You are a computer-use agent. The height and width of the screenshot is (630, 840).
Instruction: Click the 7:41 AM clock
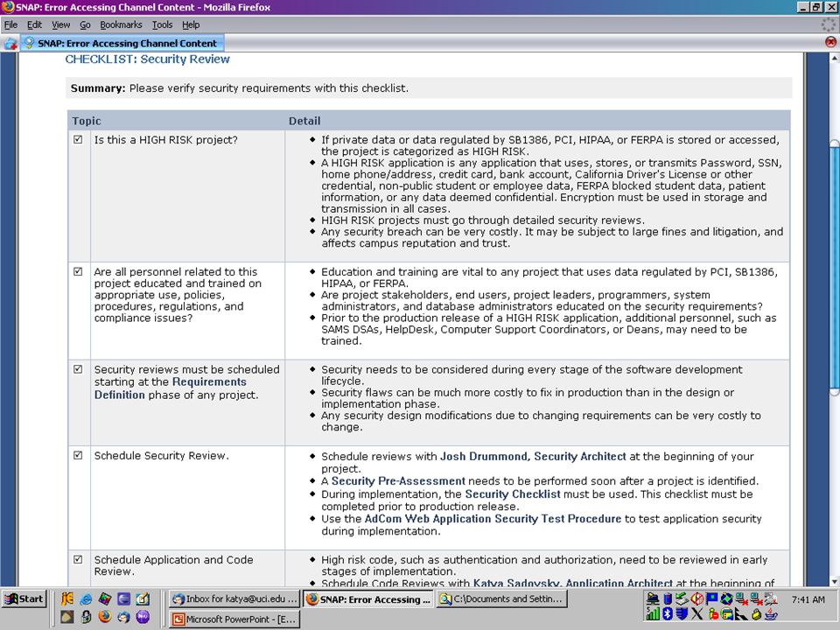tap(808, 598)
